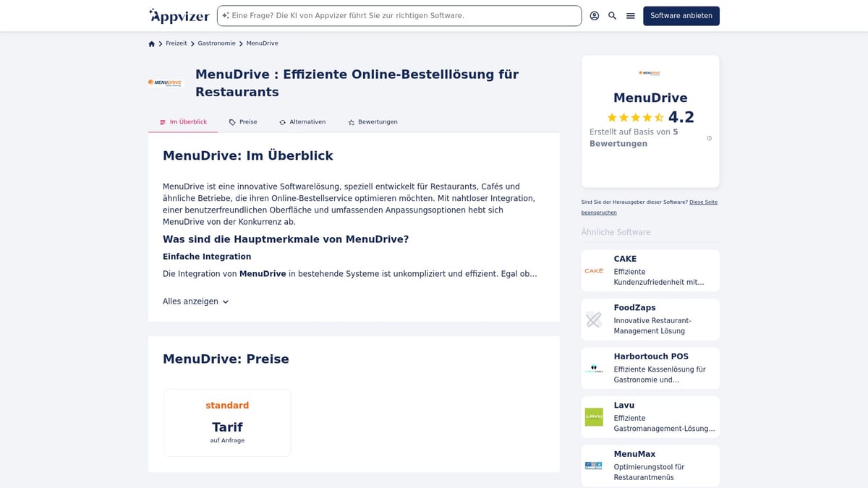Select the fourth rating star under MenuDrive
868x488 pixels.
(x=646, y=116)
